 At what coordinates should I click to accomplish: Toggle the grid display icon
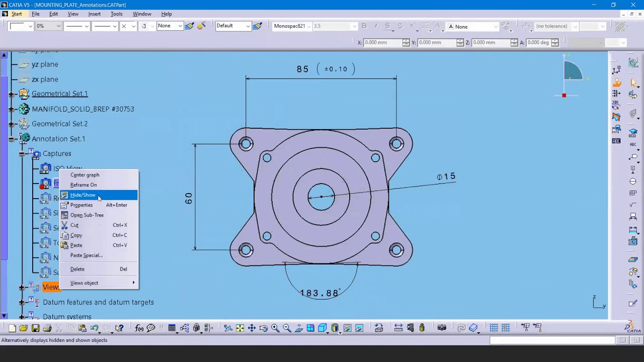point(494,328)
